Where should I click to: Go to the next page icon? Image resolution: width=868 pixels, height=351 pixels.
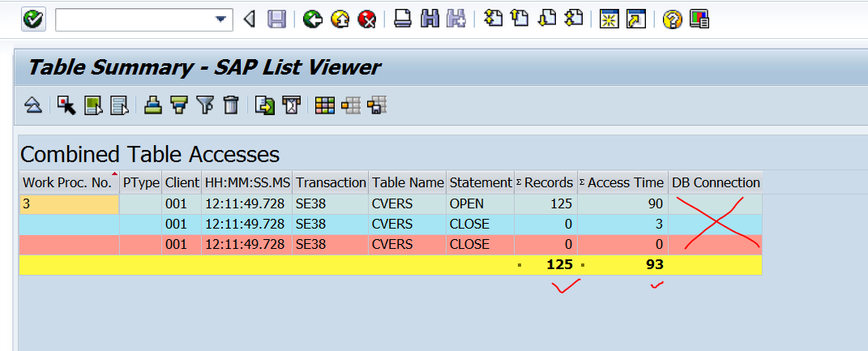[546, 19]
